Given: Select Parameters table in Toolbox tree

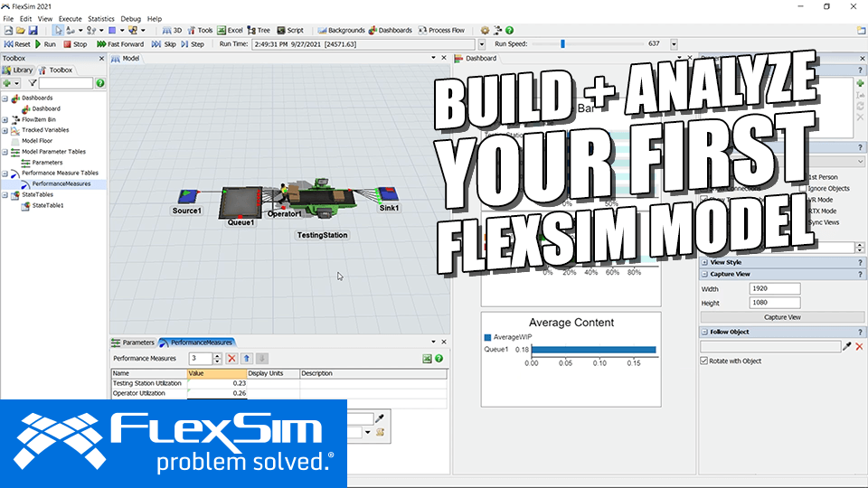Looking at the screenshot, I should (x=47, y=163).
